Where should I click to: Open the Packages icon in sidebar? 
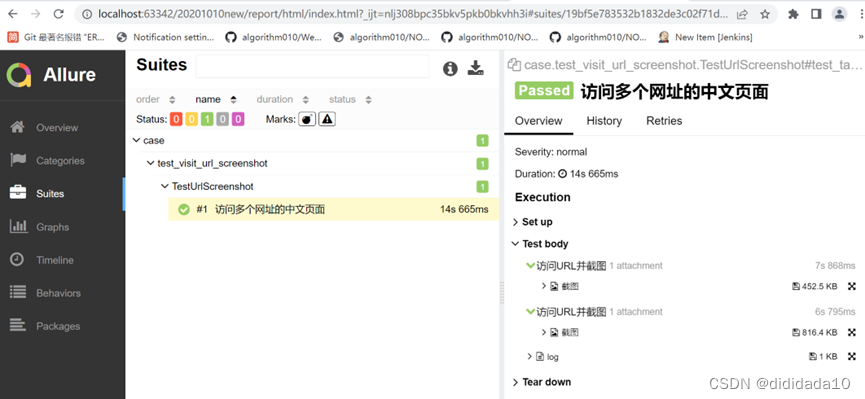pyautogui.click(x=18, y=326)
